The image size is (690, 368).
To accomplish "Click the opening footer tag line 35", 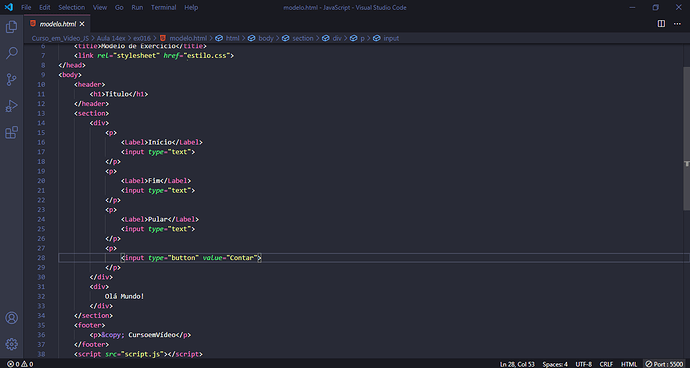I will pyautogui.click(x=90, y=325).
